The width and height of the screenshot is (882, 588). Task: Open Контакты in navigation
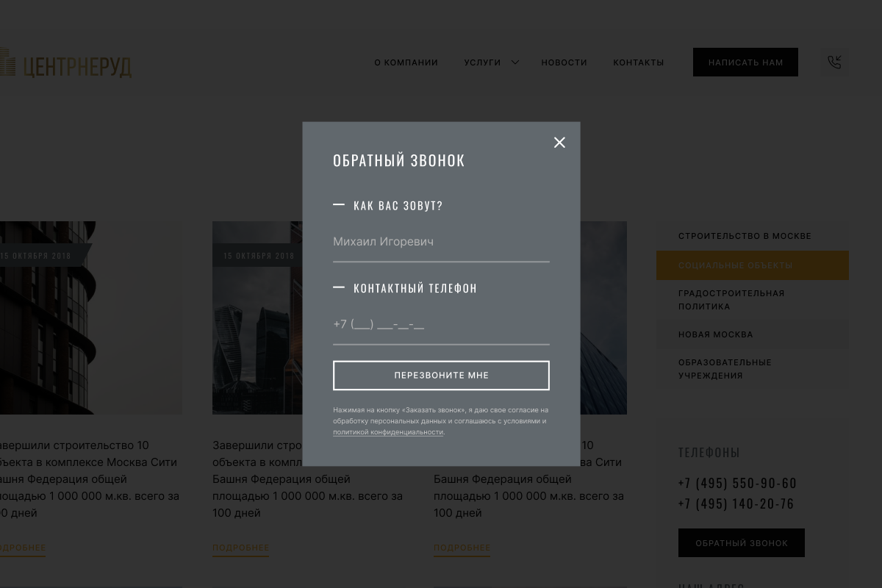click(x=638, y=62)
